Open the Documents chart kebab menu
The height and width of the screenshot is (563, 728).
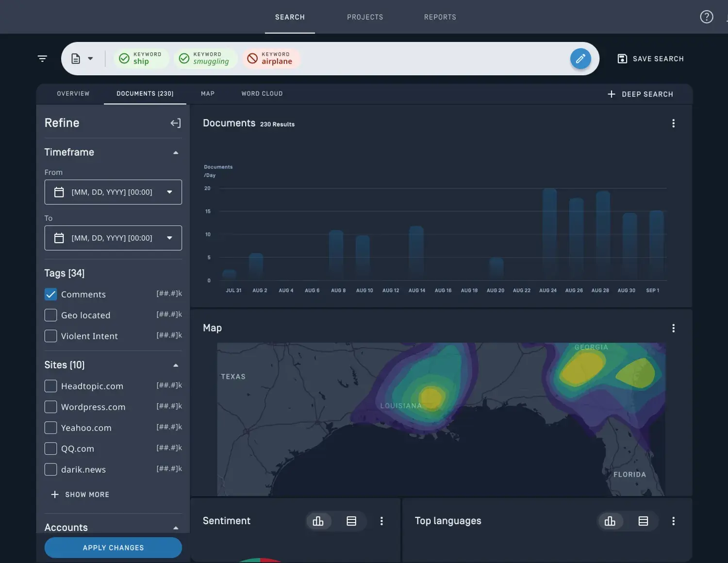[674, 123]
